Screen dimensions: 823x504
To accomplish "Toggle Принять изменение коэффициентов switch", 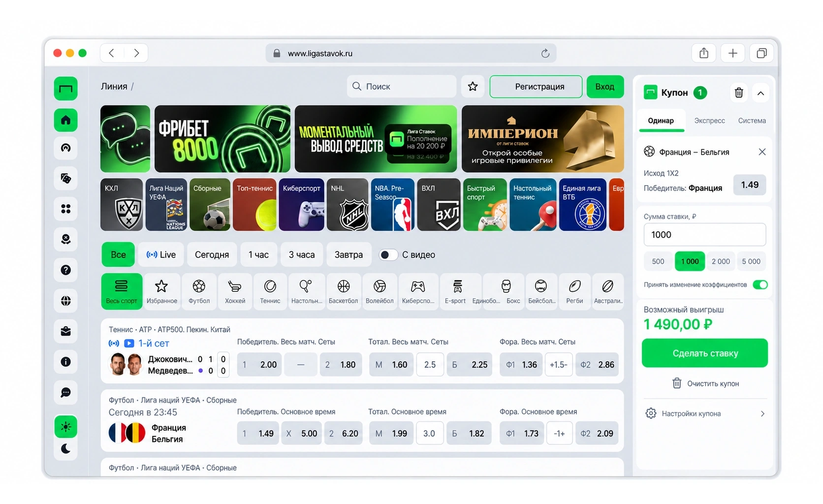I will pyautogui.click(x=760, y=284).
